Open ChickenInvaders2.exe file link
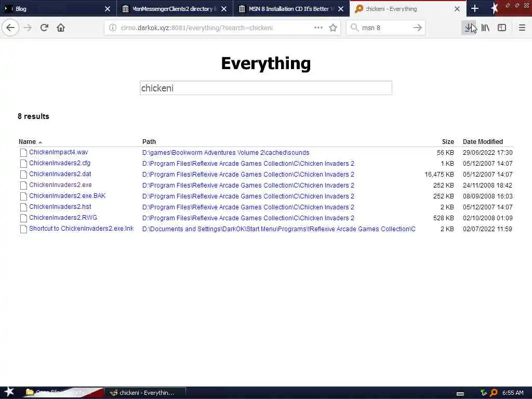The width and height of the screenshot is (532, 399). tap(60, 185)
